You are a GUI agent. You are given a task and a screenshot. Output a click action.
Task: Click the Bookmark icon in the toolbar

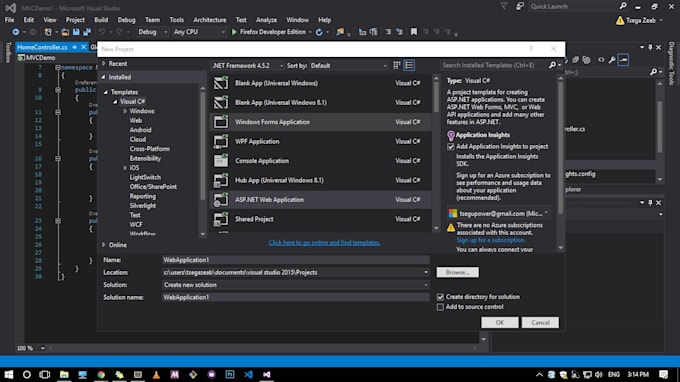point(414,32)
